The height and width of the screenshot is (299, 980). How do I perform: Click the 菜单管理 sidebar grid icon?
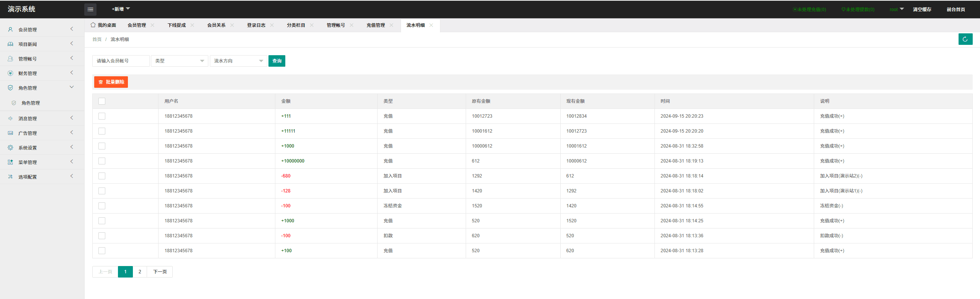pos(10,162)
